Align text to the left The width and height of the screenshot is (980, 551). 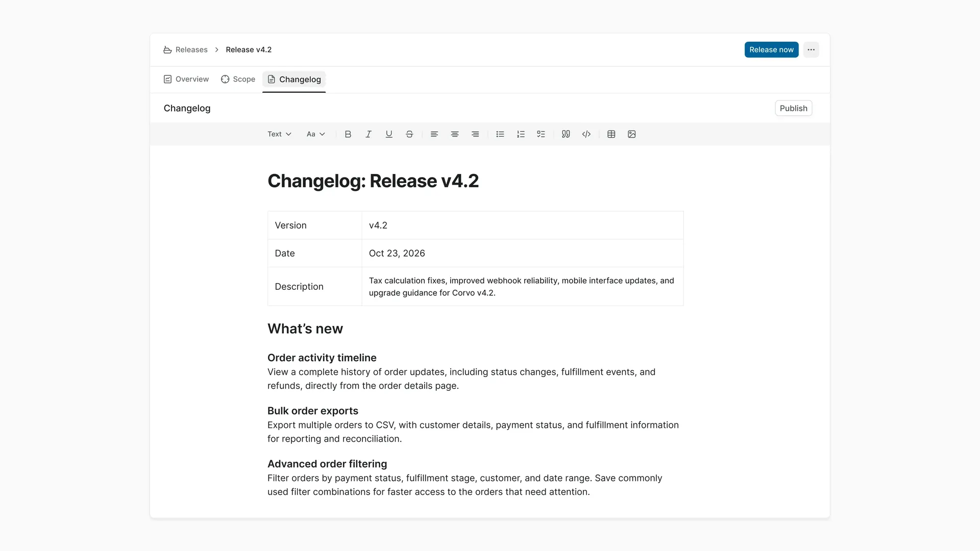(434, 134)
